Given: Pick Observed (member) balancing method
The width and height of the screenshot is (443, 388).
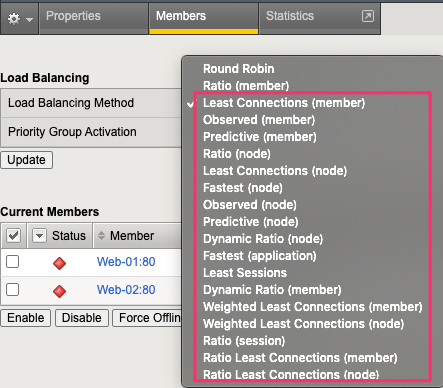Looking at the screenshot, I should 259,120.
